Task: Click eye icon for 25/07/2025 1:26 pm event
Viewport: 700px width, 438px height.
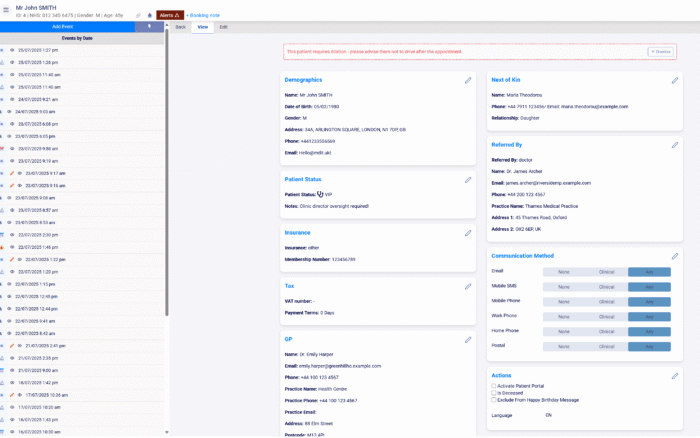Action: (12, 63)
